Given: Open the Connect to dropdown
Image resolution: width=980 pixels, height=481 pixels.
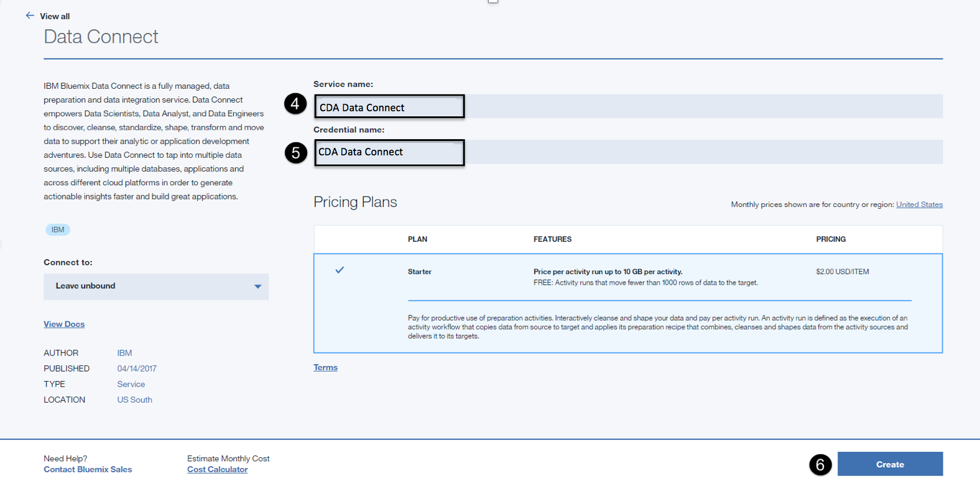Looking at the screenshot, I should (x=156, y=286).
